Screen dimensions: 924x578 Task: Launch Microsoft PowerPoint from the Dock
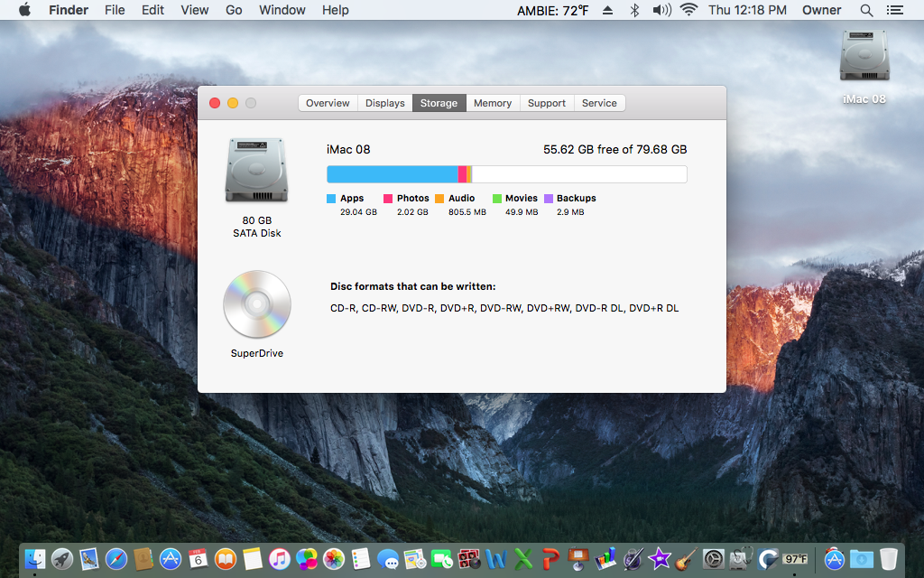point(550,558)
